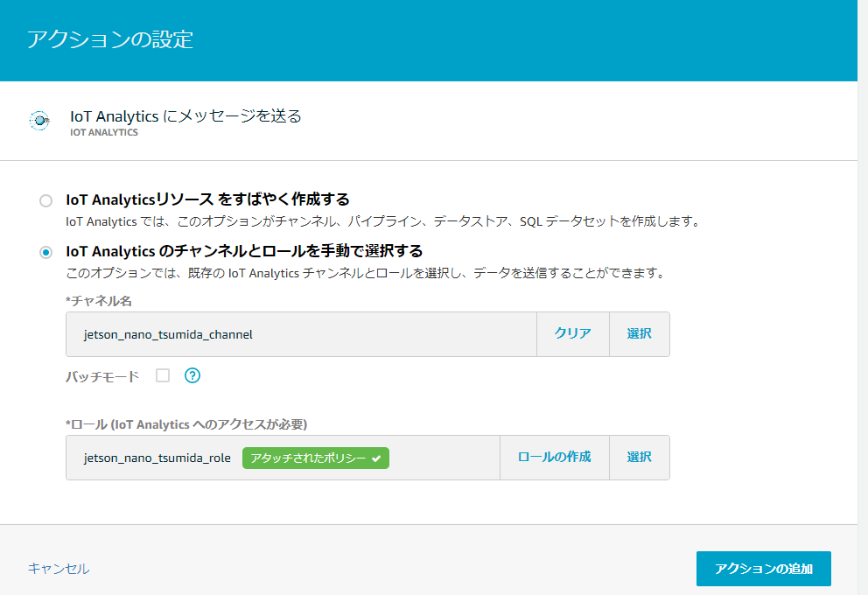Open the batch mode help question icon
868x595 pixels.
pos(192,376)
